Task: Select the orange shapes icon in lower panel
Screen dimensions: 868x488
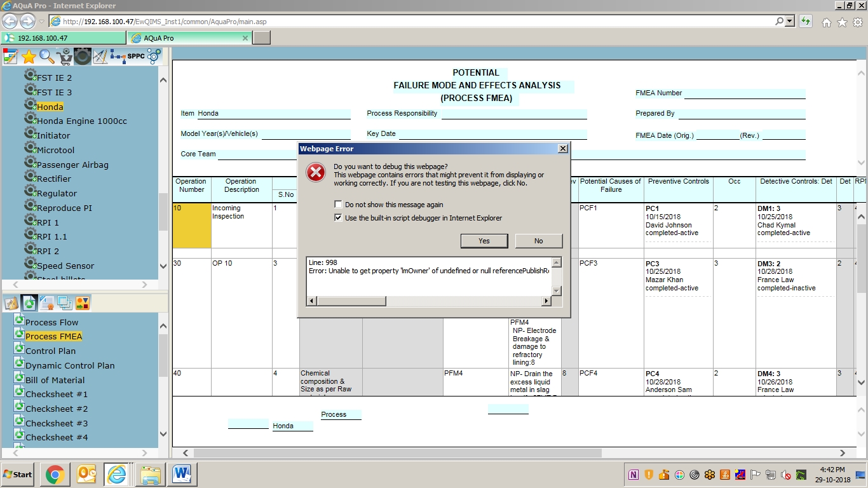Action: 83,303
